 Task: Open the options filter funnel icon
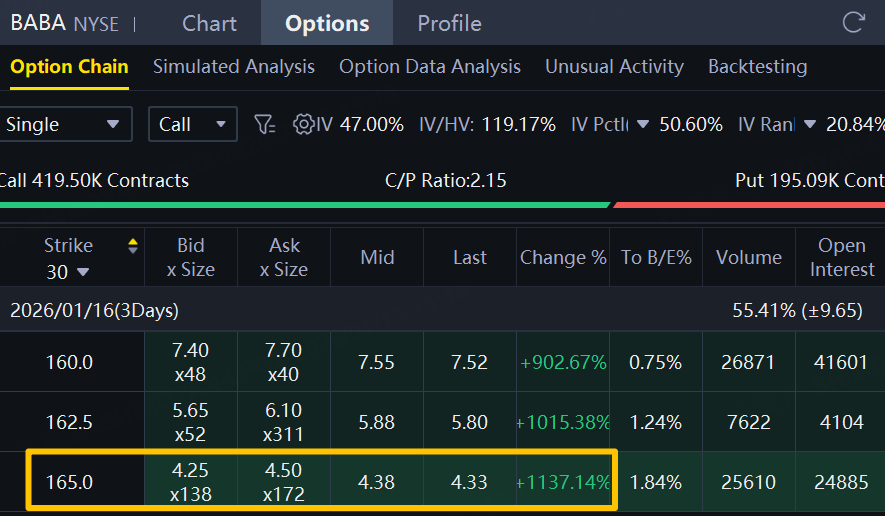(264, 124)
